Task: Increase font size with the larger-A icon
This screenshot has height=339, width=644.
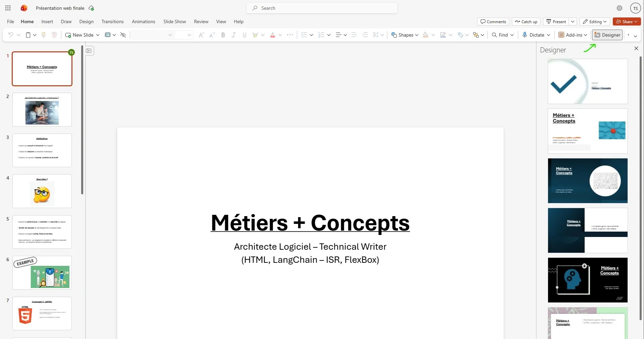Action: point(201,35)
